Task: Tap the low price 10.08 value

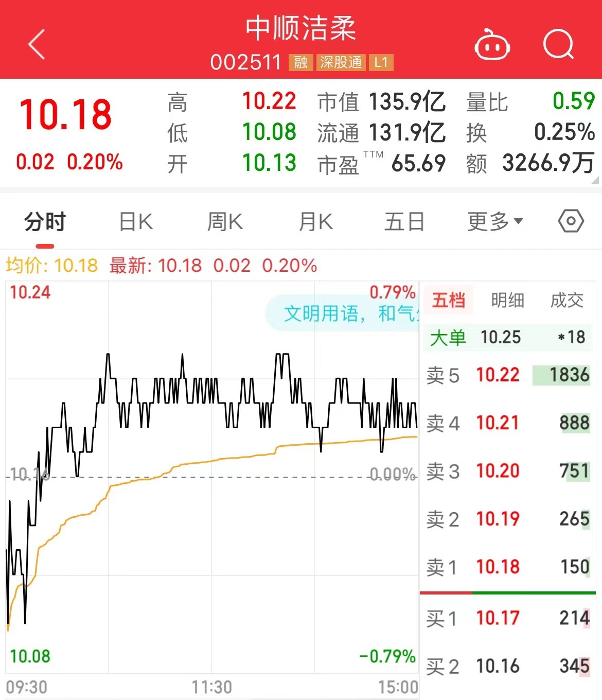Action: point(269,132)
